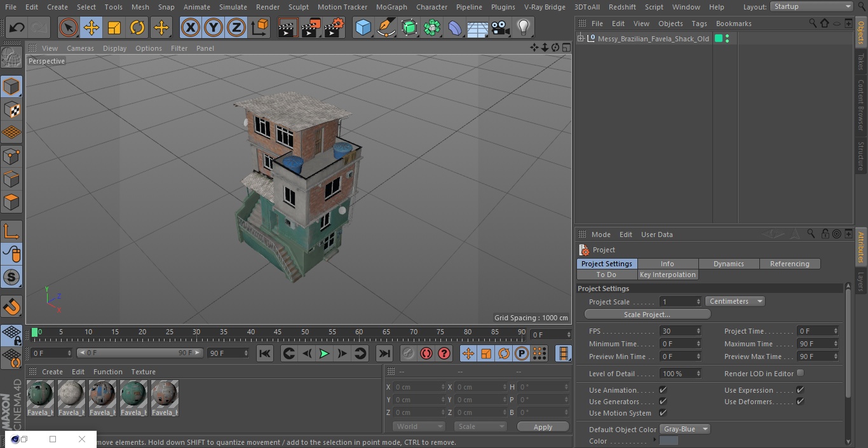Screen dimensions: 868x448
Task: Switch to the Dynamics tab
Action: coord(729,264)
